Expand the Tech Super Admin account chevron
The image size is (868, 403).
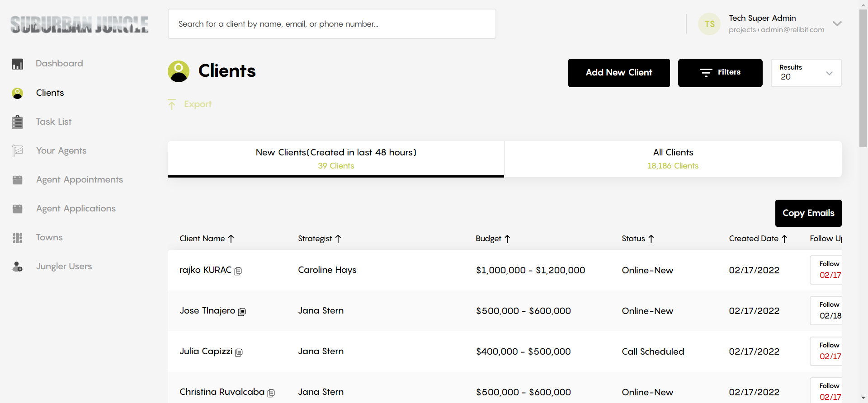point(837,23)
